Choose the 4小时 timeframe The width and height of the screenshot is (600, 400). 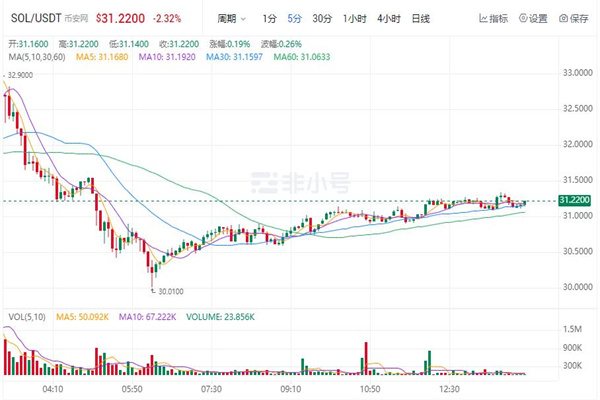tap(388, 19)
